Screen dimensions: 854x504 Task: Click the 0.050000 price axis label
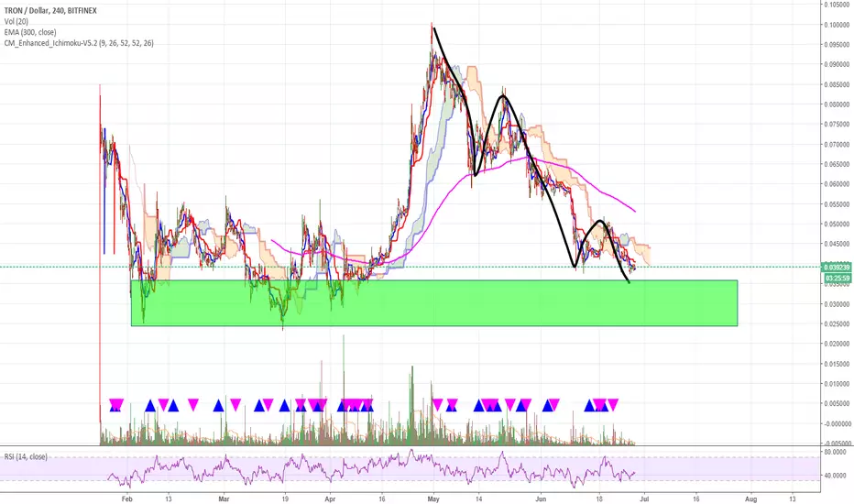[x=837, y=225]
